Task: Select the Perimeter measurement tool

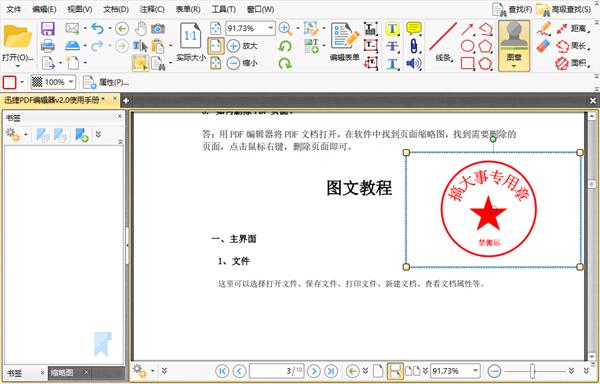Action: pyautogui.click(x=573, y=46)
